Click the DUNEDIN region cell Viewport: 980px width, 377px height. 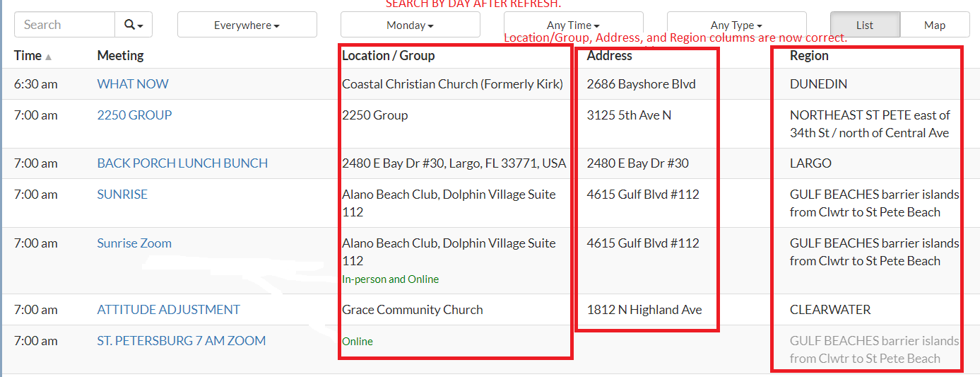[x=818, y=84]
